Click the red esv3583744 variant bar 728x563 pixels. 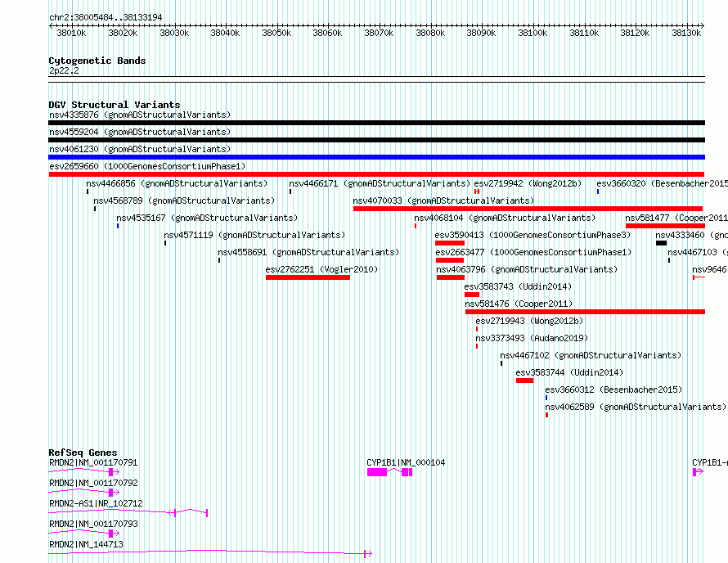524,381
